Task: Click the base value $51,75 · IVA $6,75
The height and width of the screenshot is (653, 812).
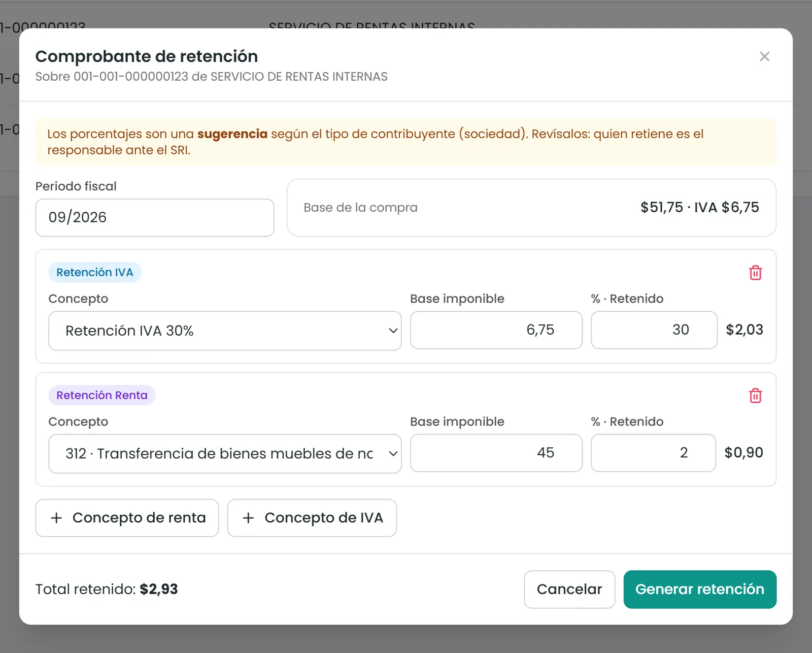Action: tap(700, 207)
